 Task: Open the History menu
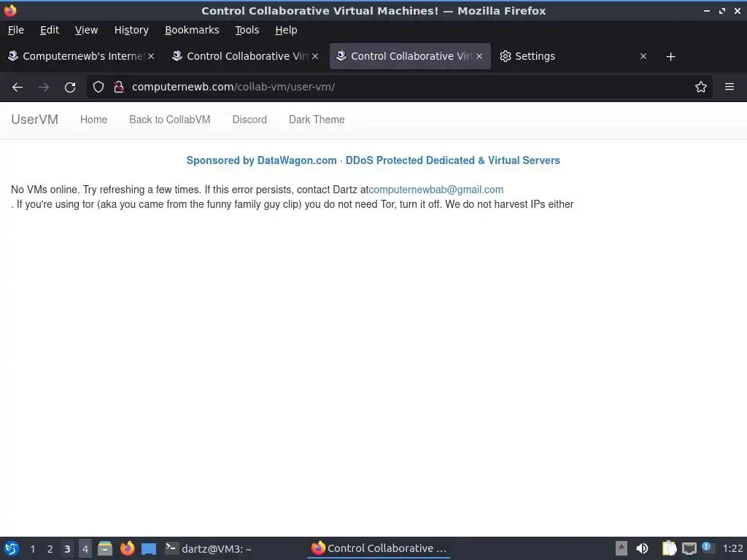click(x=131, y=30)
